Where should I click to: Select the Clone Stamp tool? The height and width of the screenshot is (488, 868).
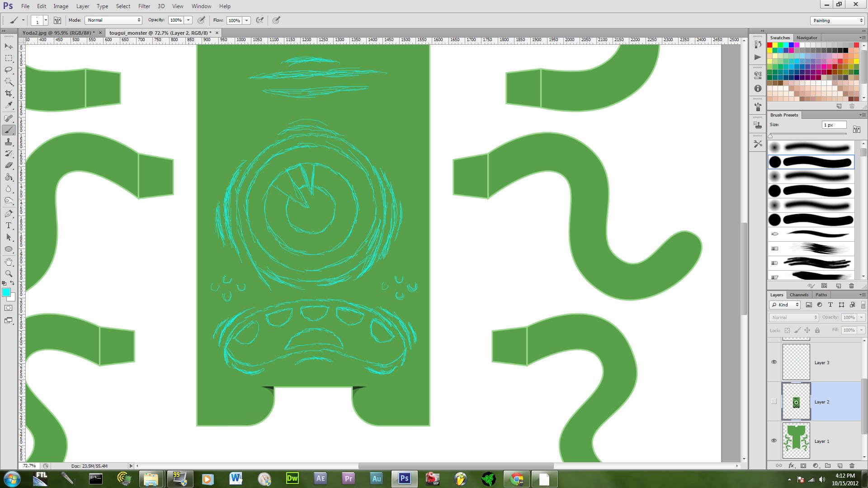(x=9, y=142)
